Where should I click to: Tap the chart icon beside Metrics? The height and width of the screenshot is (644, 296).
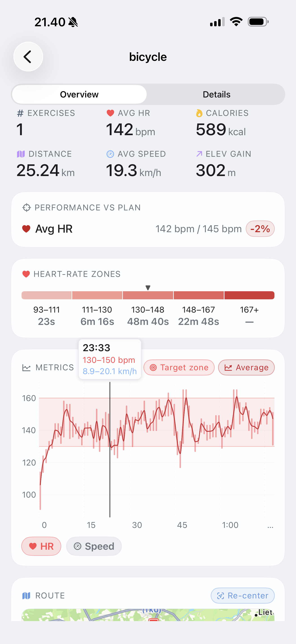[x=26, y=368]
